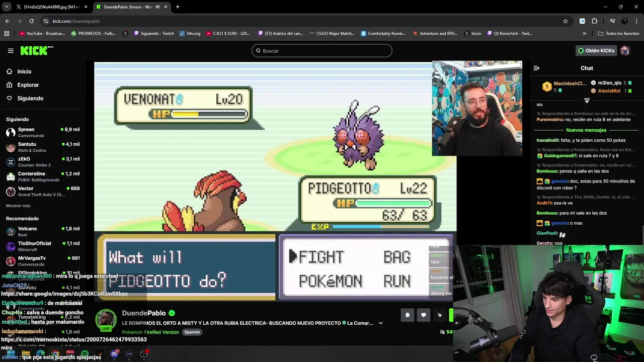Open OBS from the taskbar

pos(144,354)
